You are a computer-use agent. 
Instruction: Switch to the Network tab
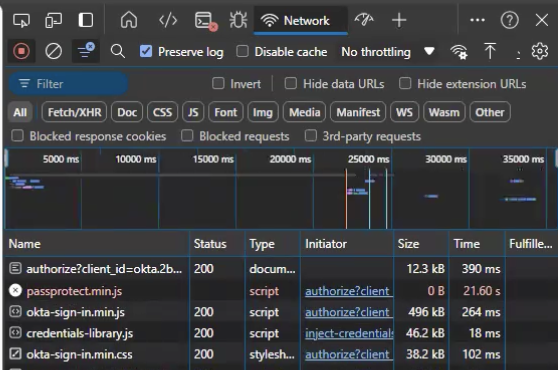[x=300, y=21]
